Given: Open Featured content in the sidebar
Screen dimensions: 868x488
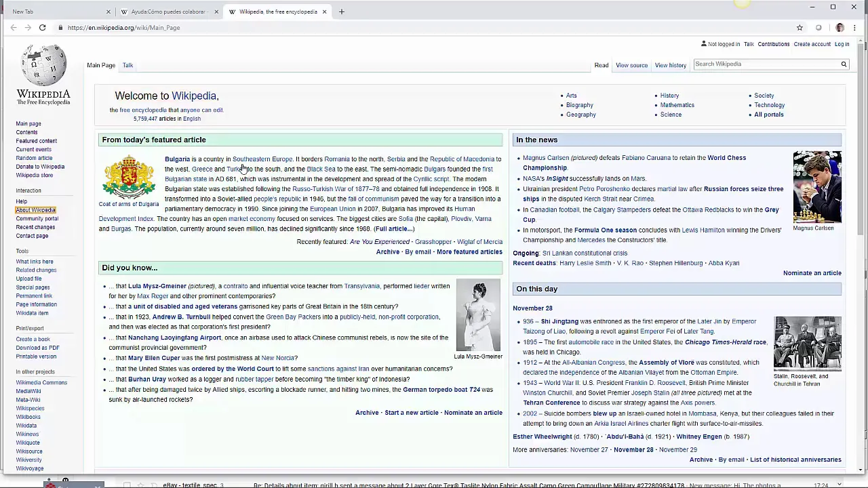Looking at the screenshot, I should click(x=37, y=141).
